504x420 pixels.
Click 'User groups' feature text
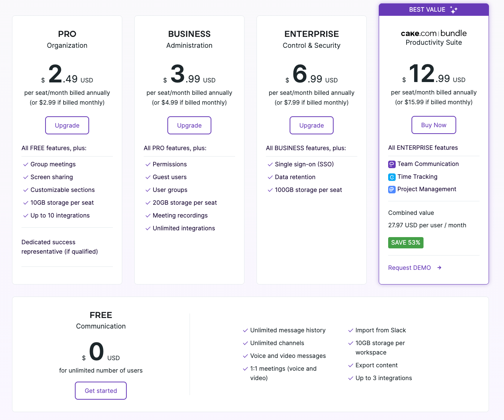pyautogui.click(x=170, y=190)
